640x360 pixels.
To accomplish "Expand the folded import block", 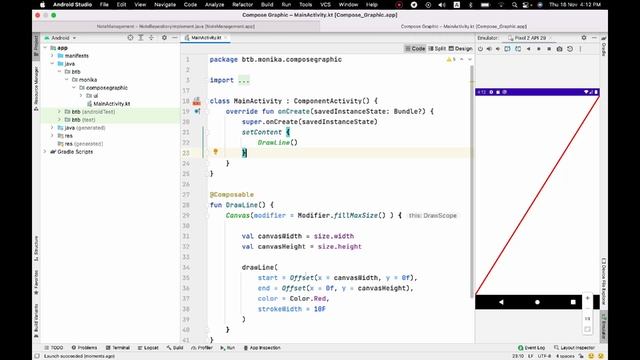I will click(x=244, y=80).
